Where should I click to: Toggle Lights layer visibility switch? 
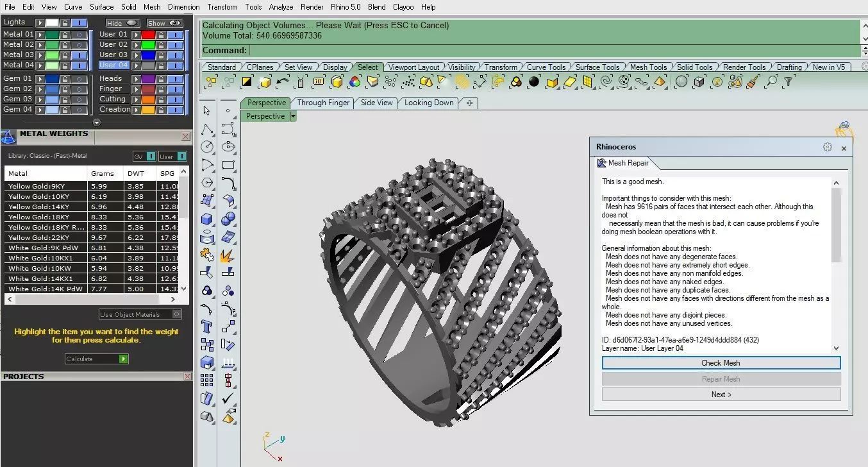click(x=79, y=22)
